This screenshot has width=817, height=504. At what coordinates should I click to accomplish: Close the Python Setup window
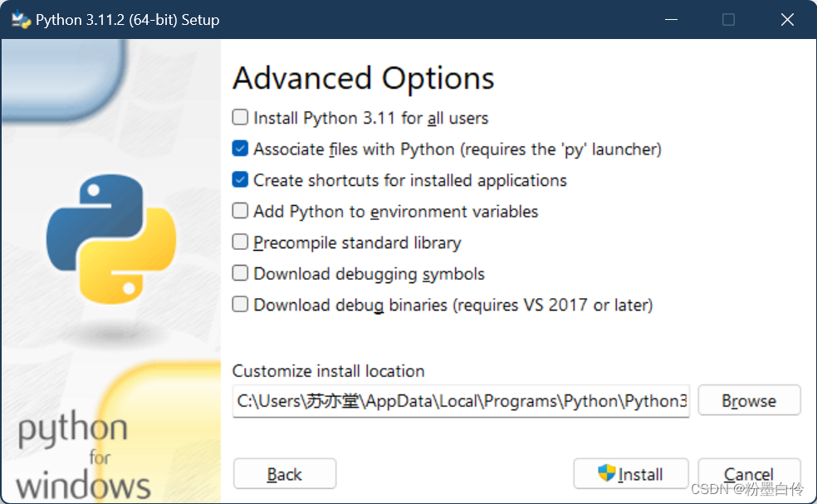pyautogui.click(x=787, y=20)
